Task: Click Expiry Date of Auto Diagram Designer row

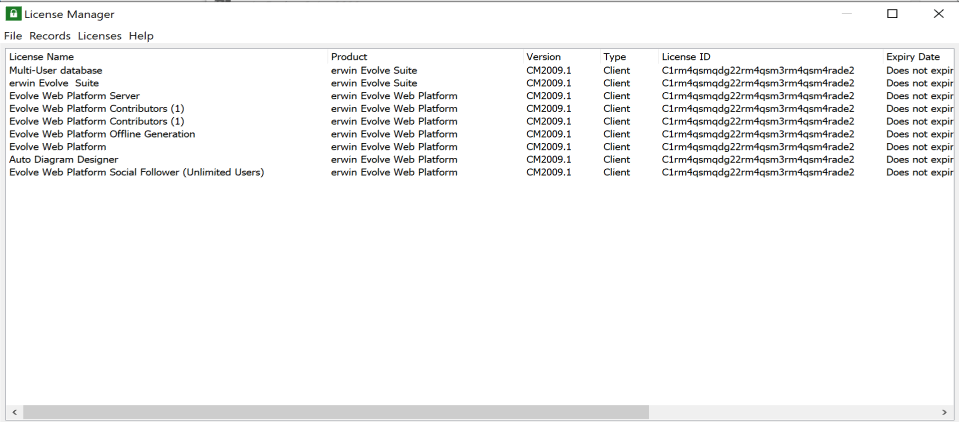Action: tap(920, 160)
